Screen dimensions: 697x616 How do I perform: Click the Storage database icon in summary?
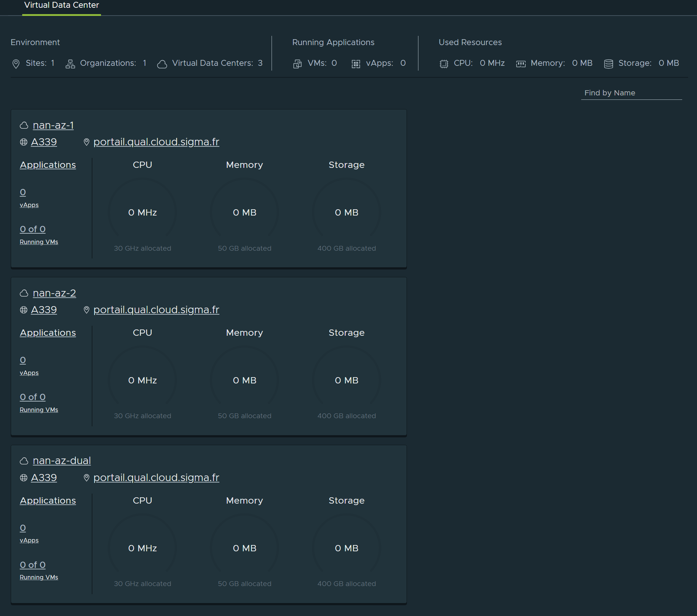[x=609, y=64]
